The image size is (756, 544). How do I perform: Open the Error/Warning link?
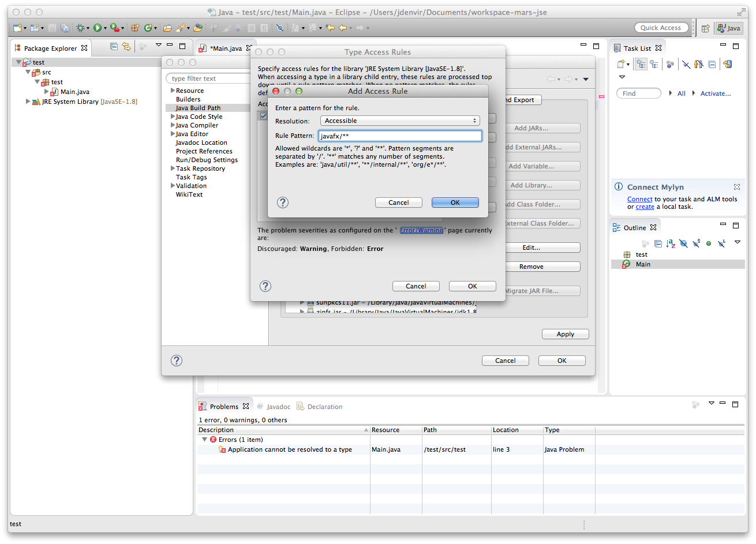coord(421,230)
